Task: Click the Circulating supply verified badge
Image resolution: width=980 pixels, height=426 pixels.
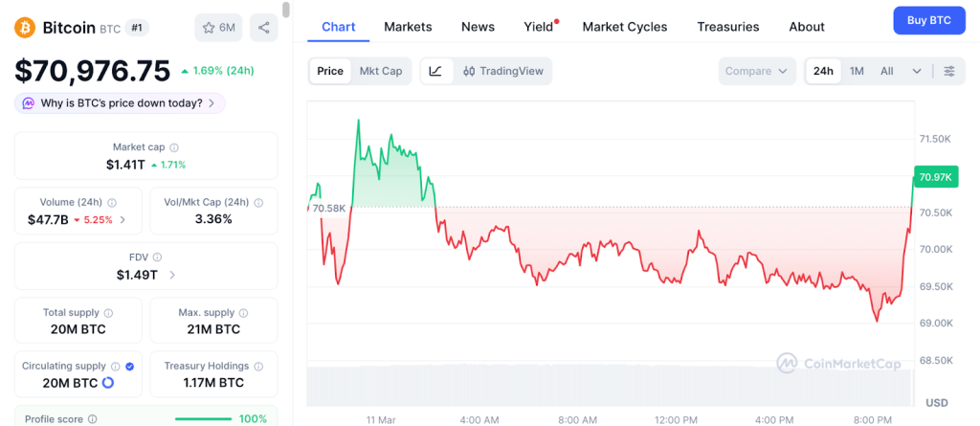Action: click(x=130, y=366)
